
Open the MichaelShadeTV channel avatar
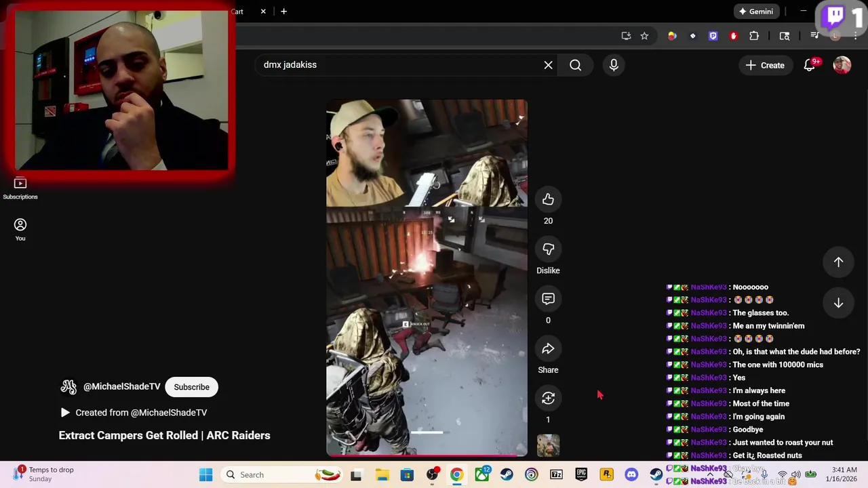tap(68, 387)
